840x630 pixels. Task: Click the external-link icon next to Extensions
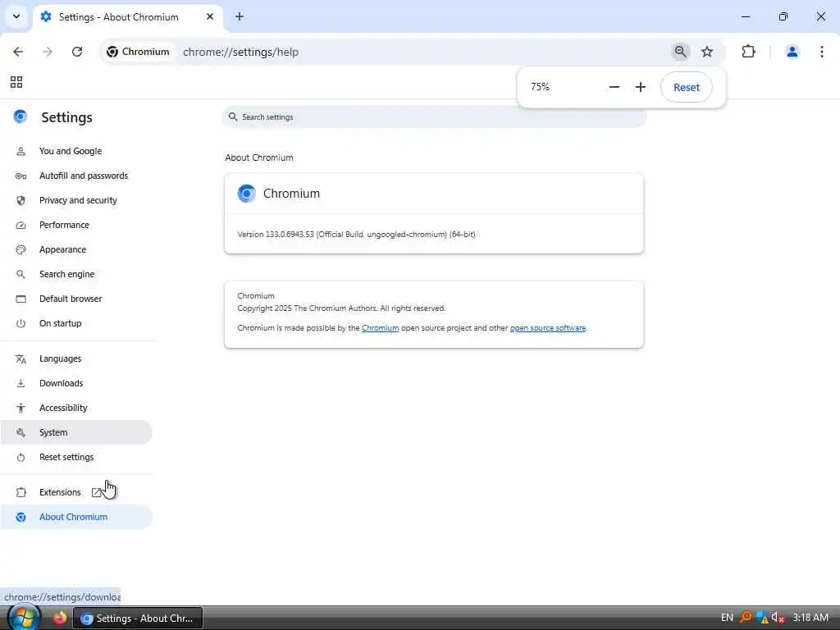(97, 492)
